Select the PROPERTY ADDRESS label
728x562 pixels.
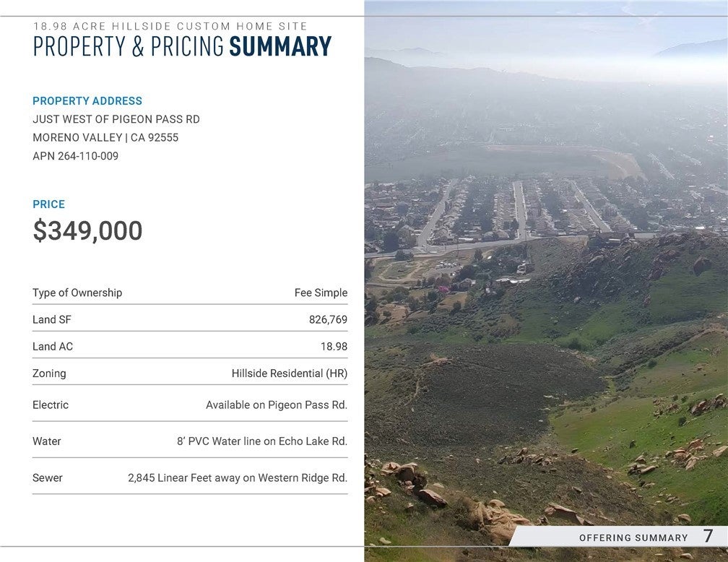(87, 101)
